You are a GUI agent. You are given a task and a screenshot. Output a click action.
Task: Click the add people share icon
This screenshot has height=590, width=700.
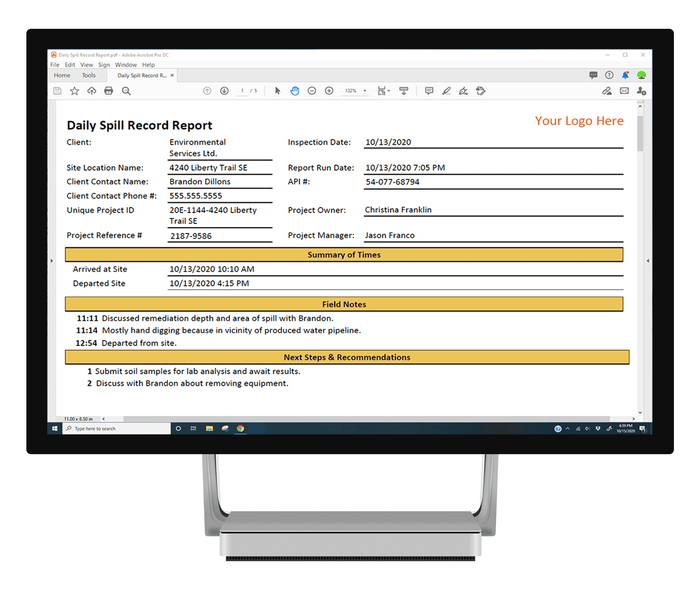tap(641, 91)
